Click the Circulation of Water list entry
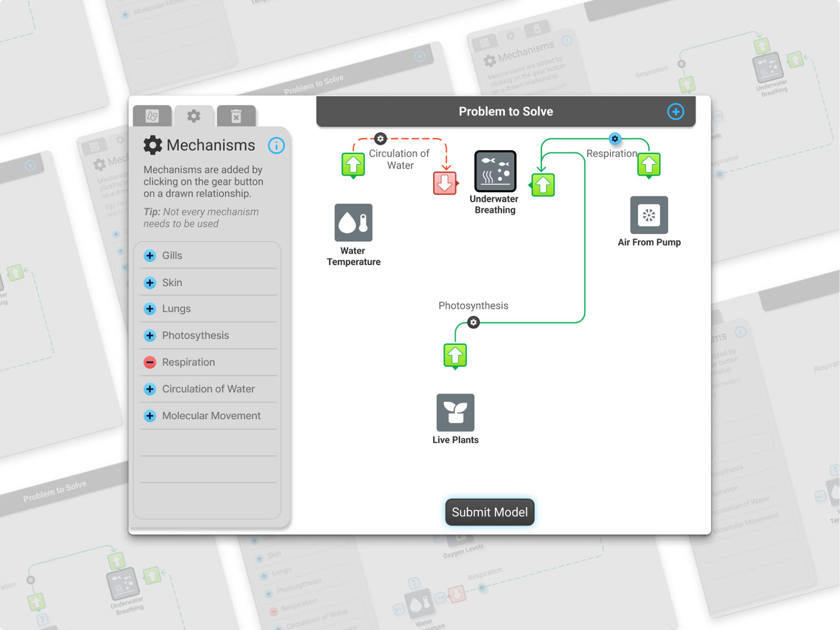Screen dimensions: 840x630 point(208,389)
